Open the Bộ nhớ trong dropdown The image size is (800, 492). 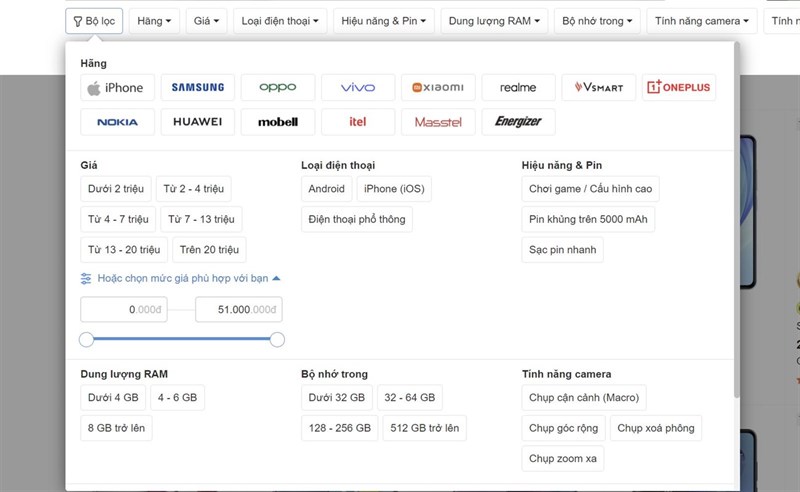tap(597, 21)
